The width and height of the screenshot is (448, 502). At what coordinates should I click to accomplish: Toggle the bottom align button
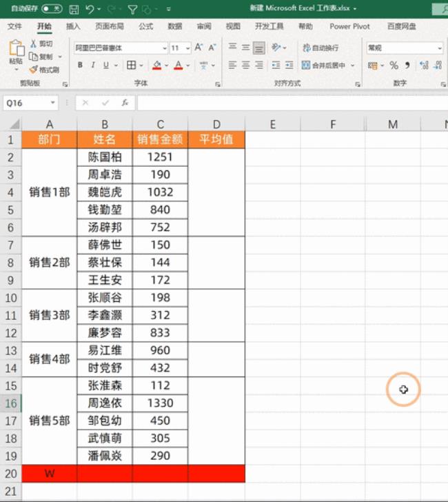pyautogui.click(x=259, y=48)
